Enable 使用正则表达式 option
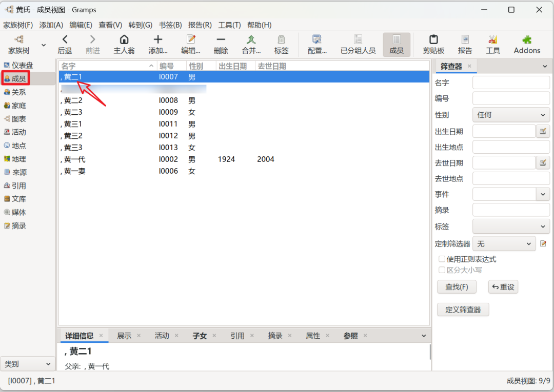 (442, 259)
